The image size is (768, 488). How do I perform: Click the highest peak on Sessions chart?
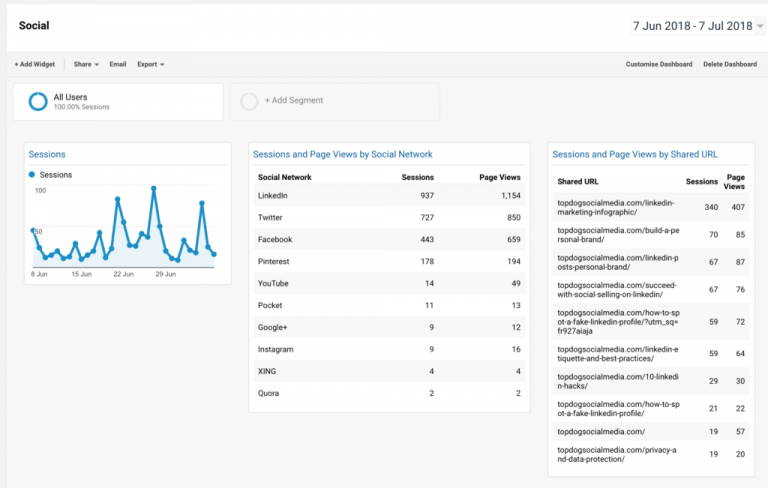[x=154, y=188]
